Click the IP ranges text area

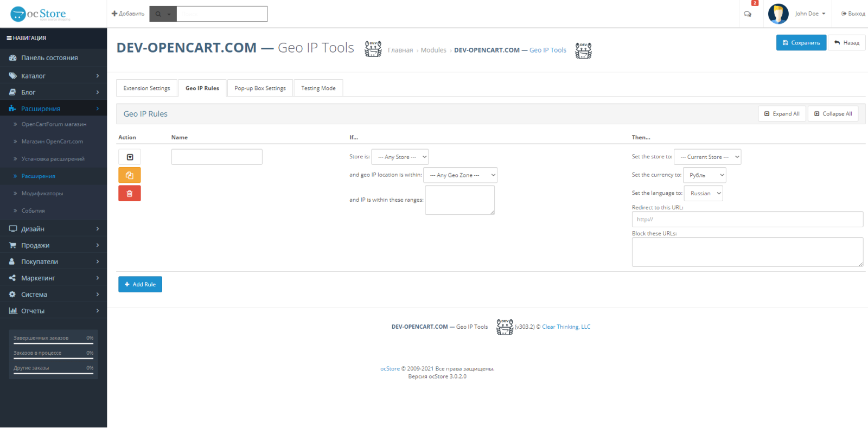pos(460,200)
